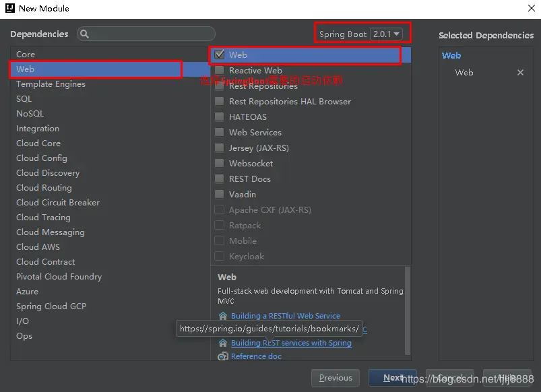Click the disabled Keycloak checkbox
This screenshot has height=392, width=541.
pos(220,257)
